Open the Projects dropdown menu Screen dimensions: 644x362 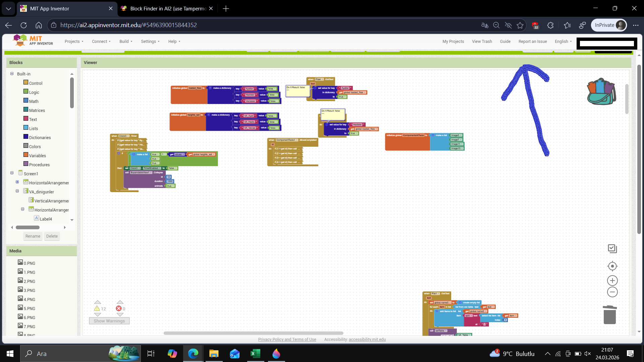tap(74, 42)
